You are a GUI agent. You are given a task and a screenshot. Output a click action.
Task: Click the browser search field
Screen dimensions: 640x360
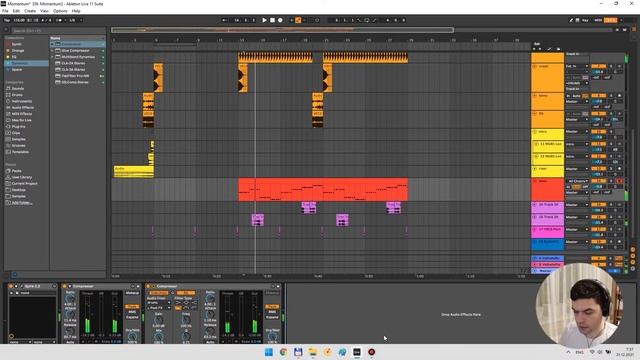click(x=57, y=31)
